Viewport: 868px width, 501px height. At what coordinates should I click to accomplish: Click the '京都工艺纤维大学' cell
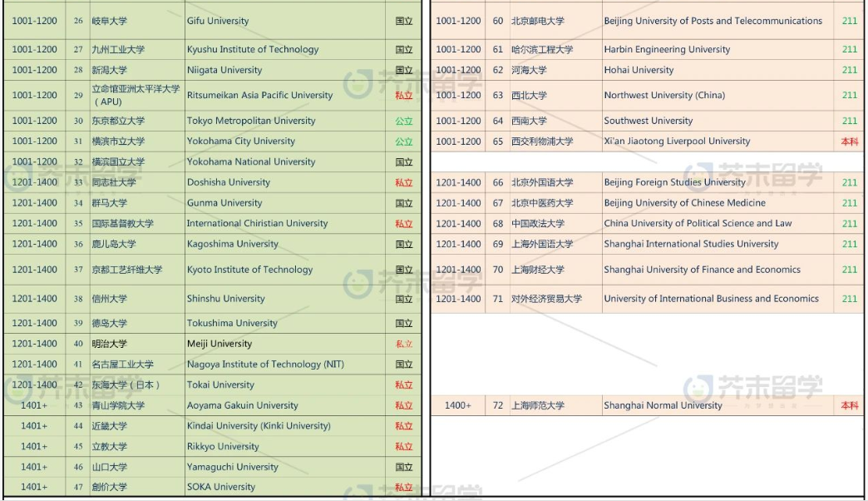click(x=137, y=270)
